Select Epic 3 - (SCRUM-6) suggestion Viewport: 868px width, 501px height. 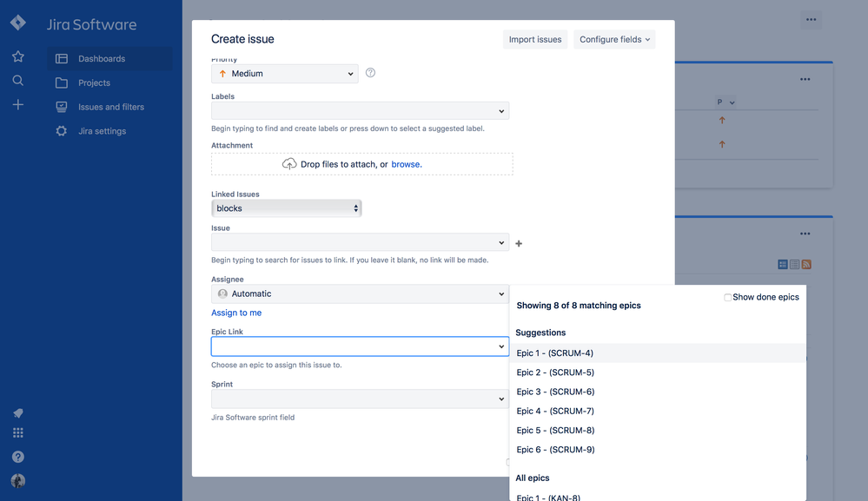tap(658, 392)
